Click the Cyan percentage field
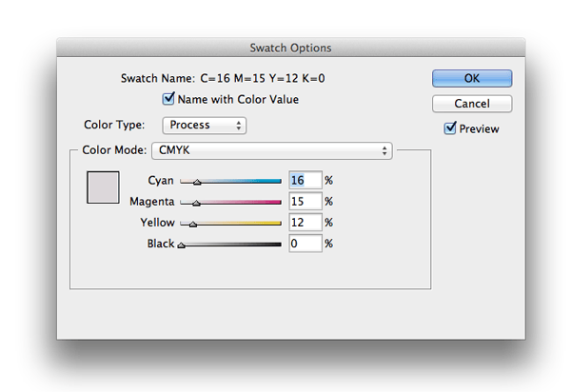The height and width of the screenshot is (392, 571). pos(305,180)
